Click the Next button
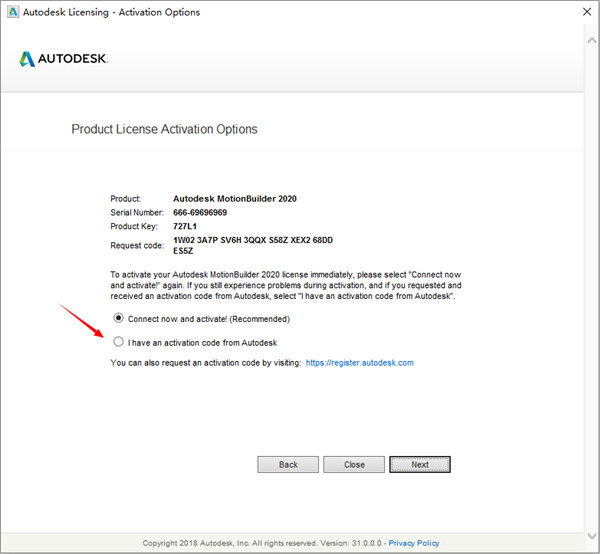Screen dimensions: 600x554 420,464
